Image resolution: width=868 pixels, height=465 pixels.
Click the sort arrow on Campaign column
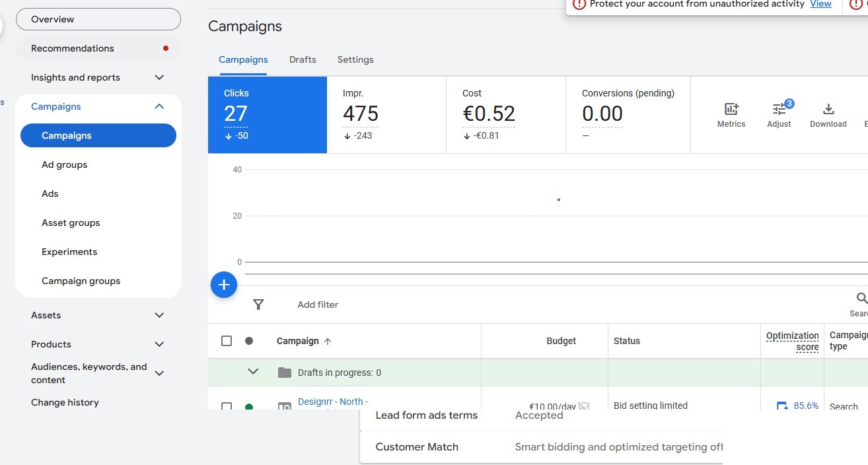pos(328,341)
